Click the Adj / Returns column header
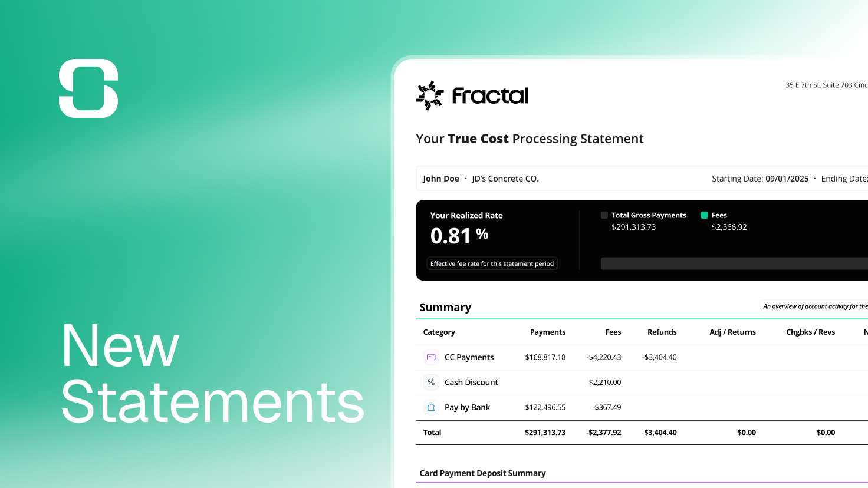Image resolution: width=868 pixels, height=488 pixels. pos(733,332)
